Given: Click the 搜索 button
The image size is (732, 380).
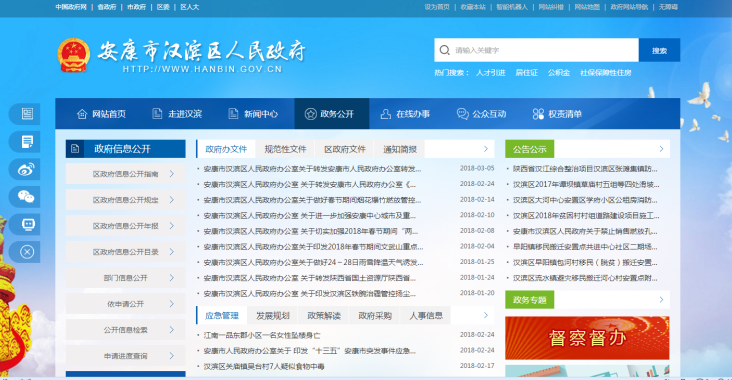Looking at the screenshot, I should pyautogui.click(x=659, y=50).
